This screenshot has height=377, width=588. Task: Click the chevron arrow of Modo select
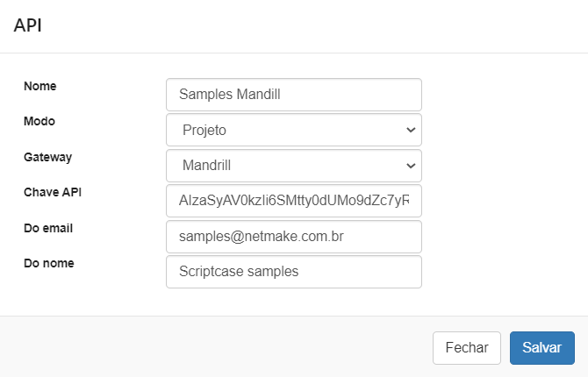point(410,130)
